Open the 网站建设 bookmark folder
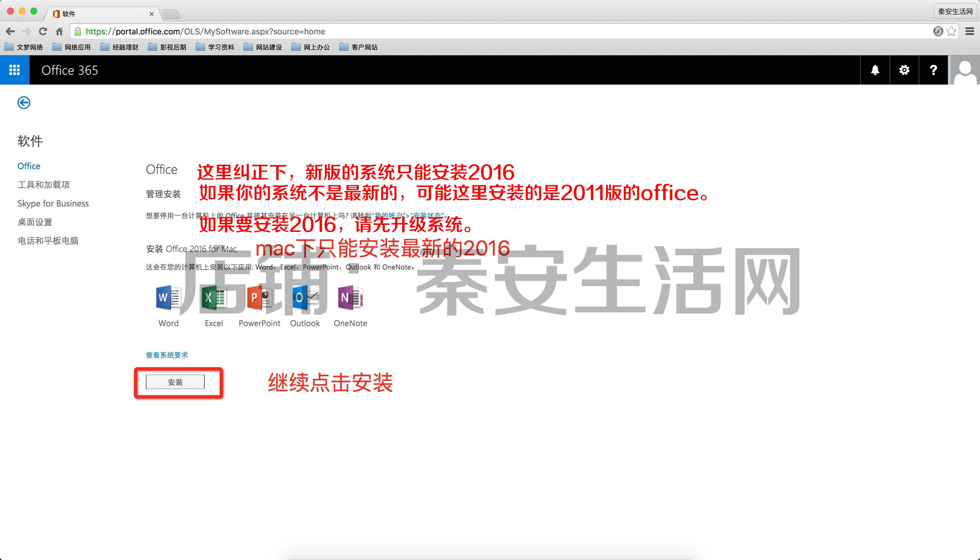The image size is (980, 560). [x=263, y=47]
